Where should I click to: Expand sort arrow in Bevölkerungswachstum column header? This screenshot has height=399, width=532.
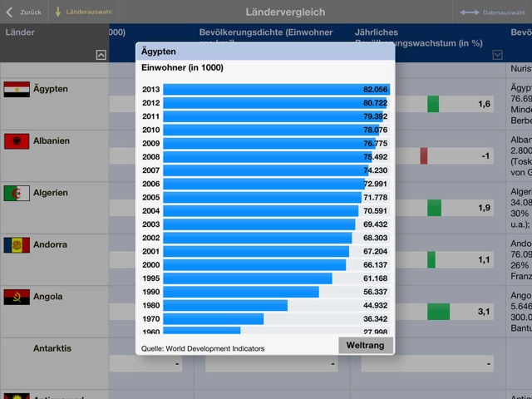(497, 55)
